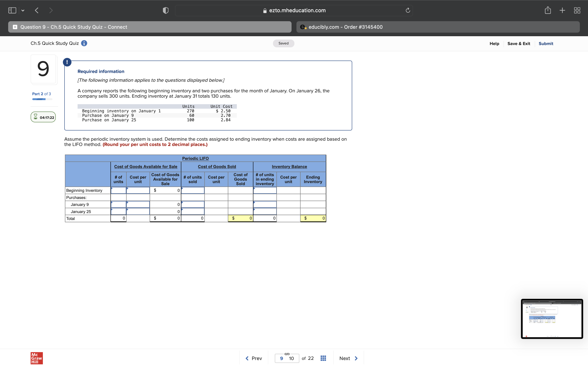Click the exclamation badge on Required information panel
Viewport: 588px width, 367px height.
click(67, 62)
